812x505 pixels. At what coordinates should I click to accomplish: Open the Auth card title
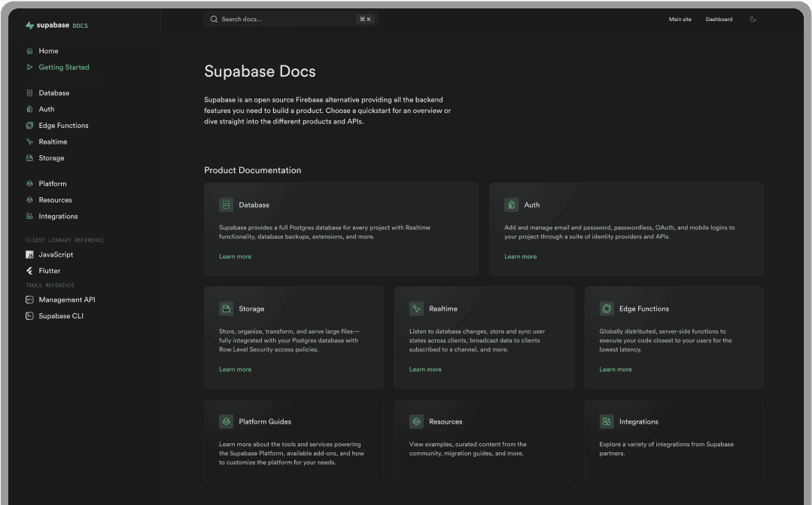[532, 205]
